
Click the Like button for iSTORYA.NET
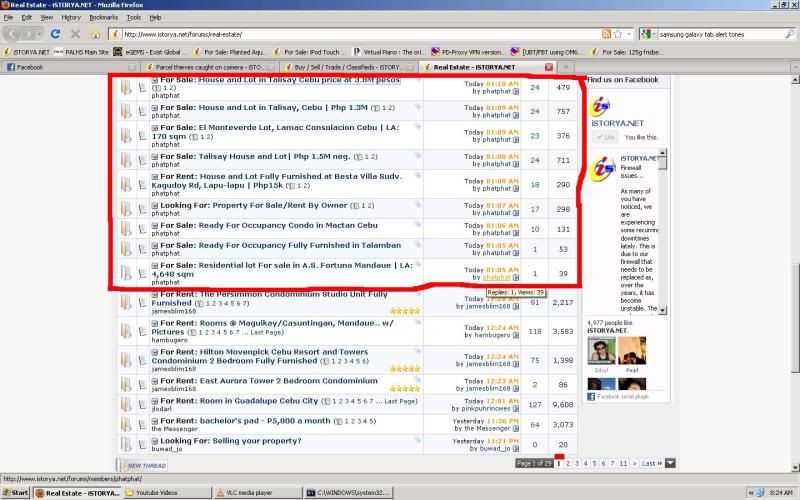[x=606, y=137]
